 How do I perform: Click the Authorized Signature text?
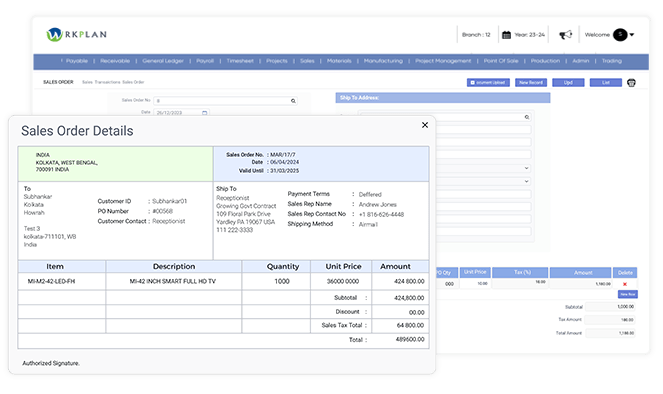pos(51,363)
